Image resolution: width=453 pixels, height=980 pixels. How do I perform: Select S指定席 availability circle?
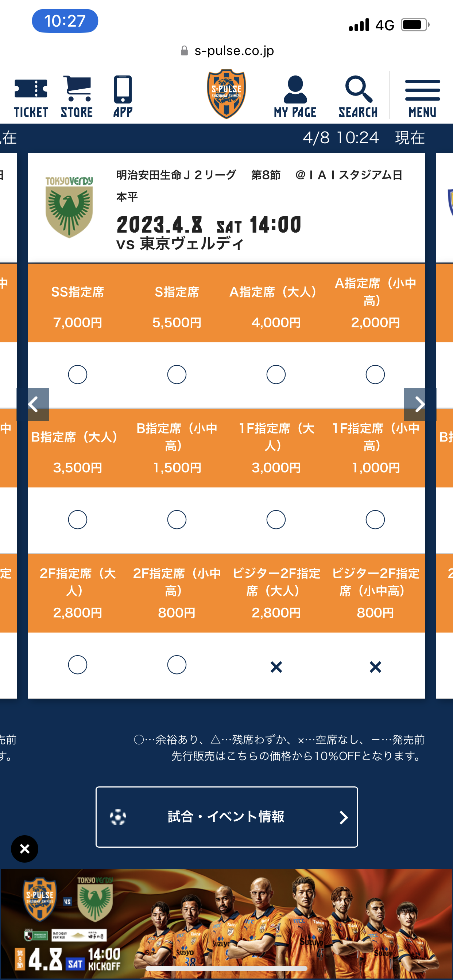[x=177, y=375]
